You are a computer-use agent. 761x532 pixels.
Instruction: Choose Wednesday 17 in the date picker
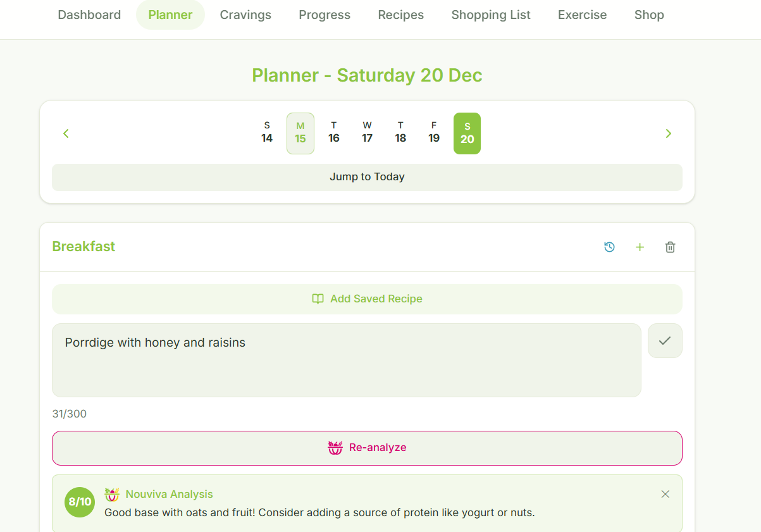point(367,133)
